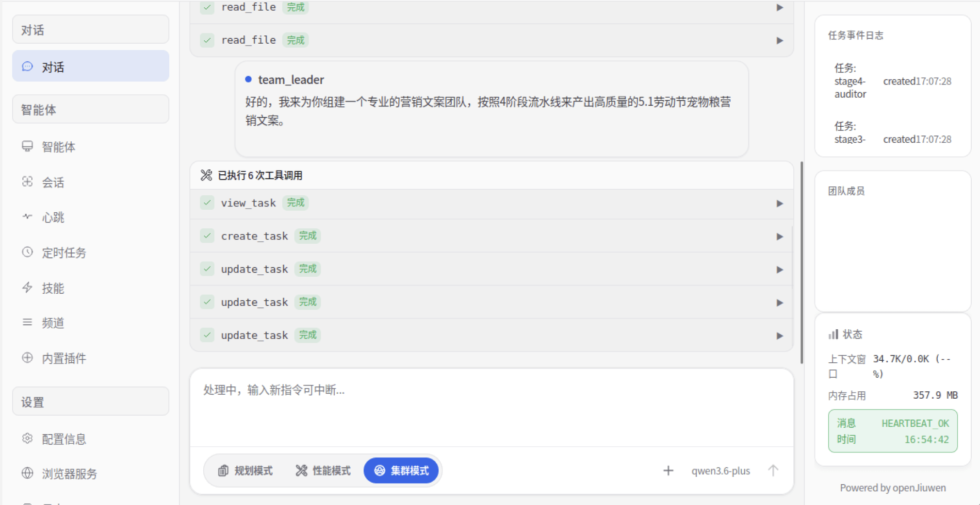Switch to 性能模式 performance mode
Image resolution: width=980 pixels, height=505 pixels.
[x=323, y=471]
